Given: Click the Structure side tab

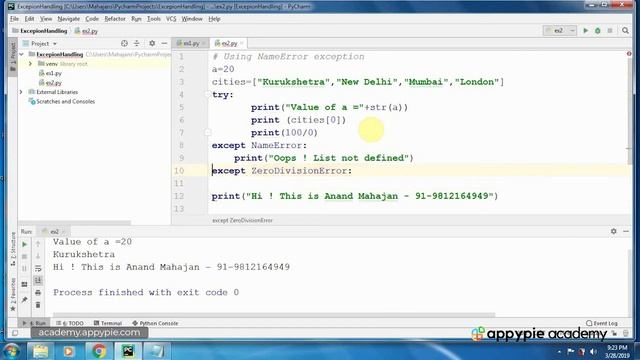Looking at the screenshot, I should (x=13, y=249).
